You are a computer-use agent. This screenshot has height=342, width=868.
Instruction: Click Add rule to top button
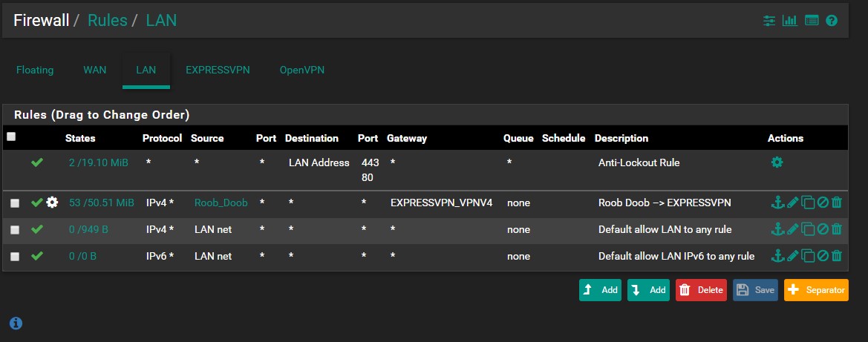point(600,290)
